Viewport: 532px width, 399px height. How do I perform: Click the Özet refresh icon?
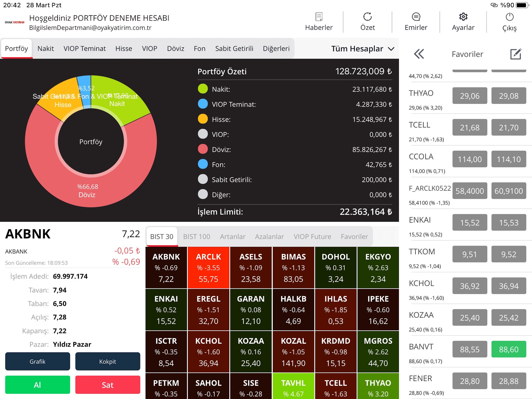(x=367, y=17)
